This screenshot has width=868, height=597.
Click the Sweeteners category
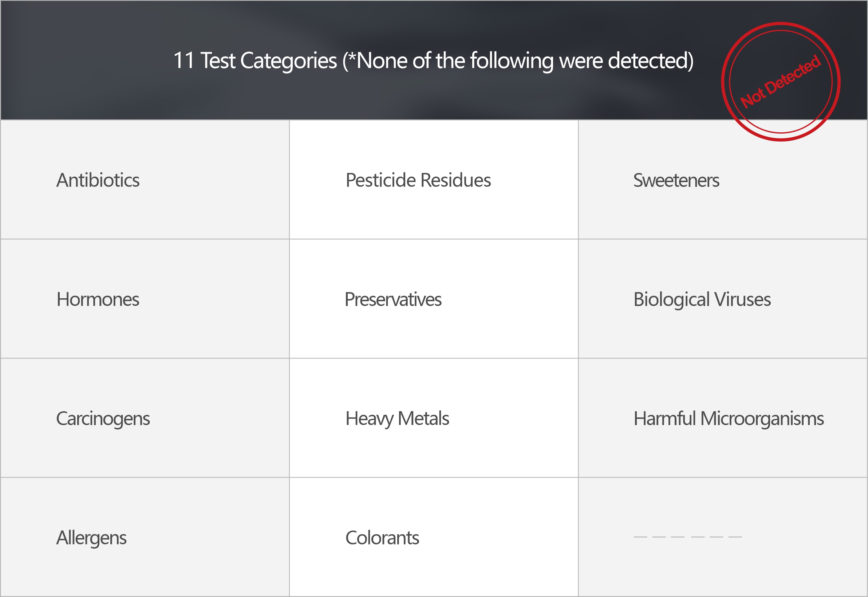(676, 180)
